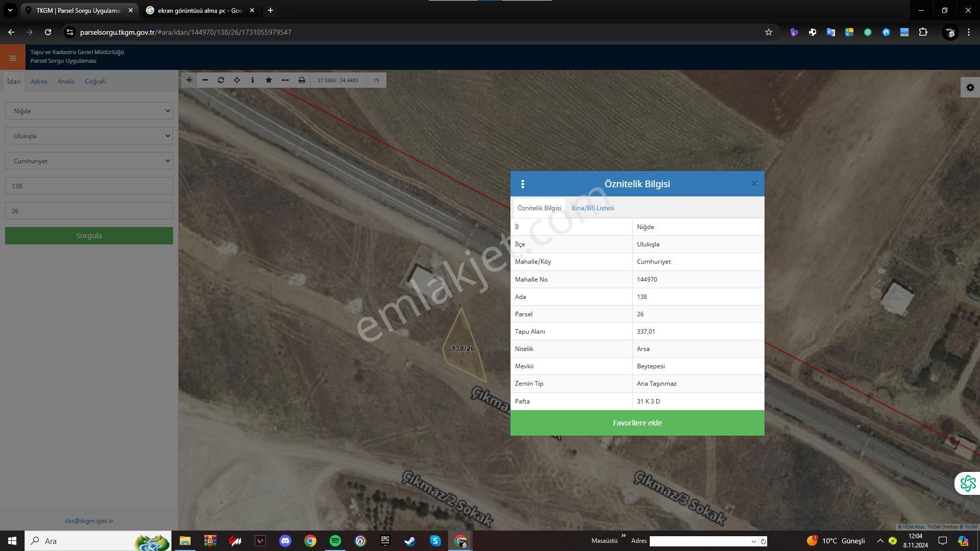Click the browser address bar URL
The height and width of the screenshot is (551, 980).
click(186, 32)
